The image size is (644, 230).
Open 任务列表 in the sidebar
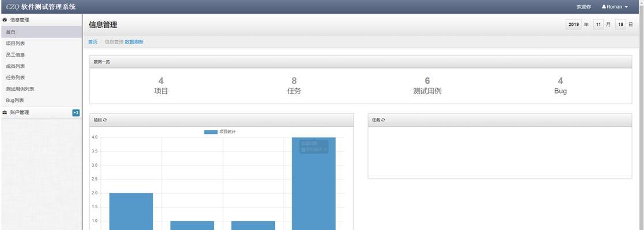pos(41,78)
